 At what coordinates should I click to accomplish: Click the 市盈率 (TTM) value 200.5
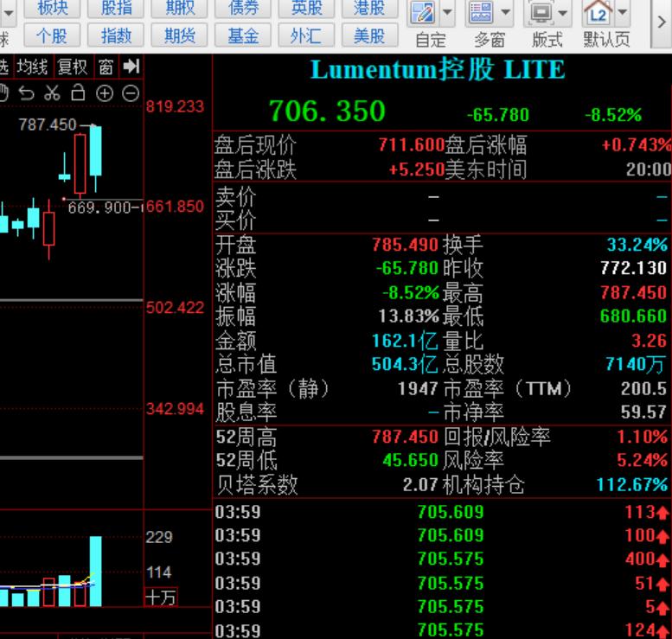coord(643,389)
